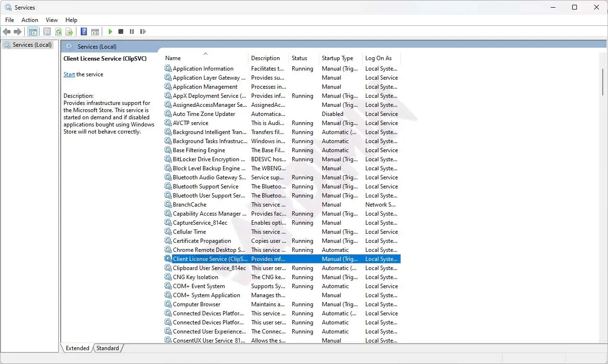The image size is (608, 364).
Task: Click the Start Service play icon
Action: [110, 32]
